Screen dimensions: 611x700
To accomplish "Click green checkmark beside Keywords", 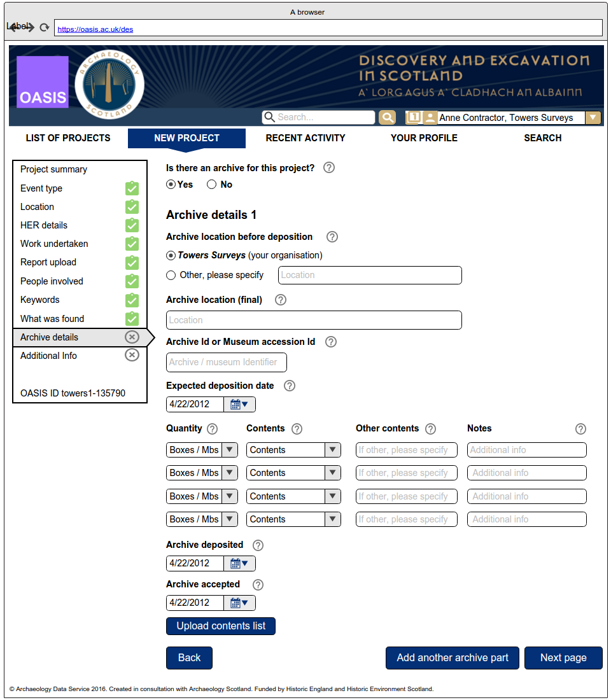I will click(132, 300).
